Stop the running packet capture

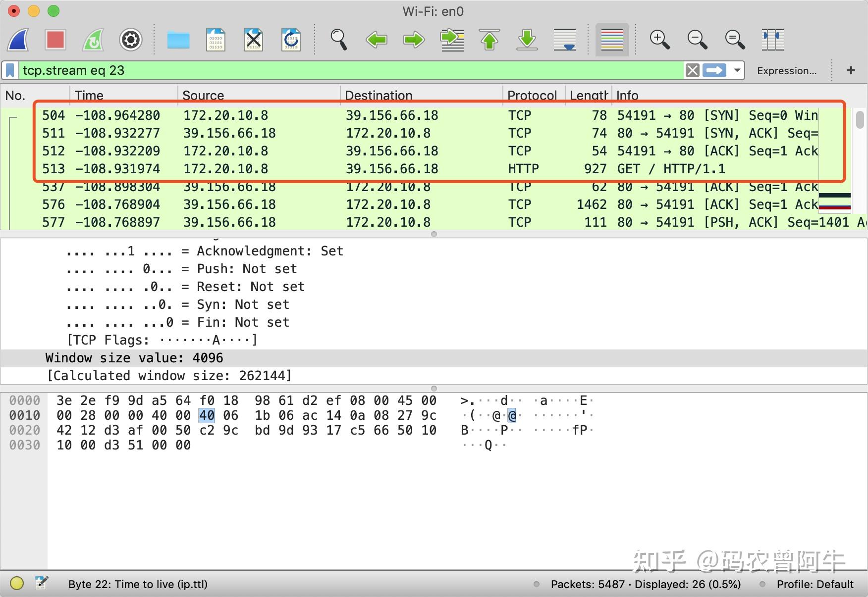(x=55, y=40)
